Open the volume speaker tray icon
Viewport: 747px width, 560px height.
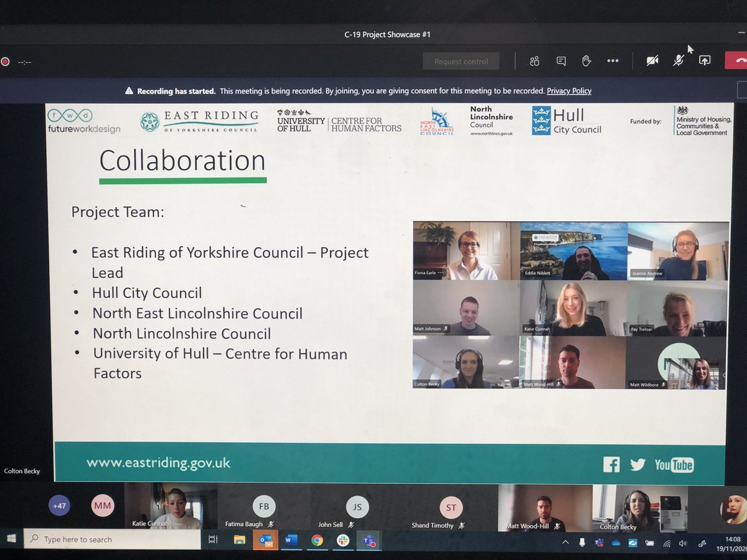pyautogui.click(x=684, y=543)
